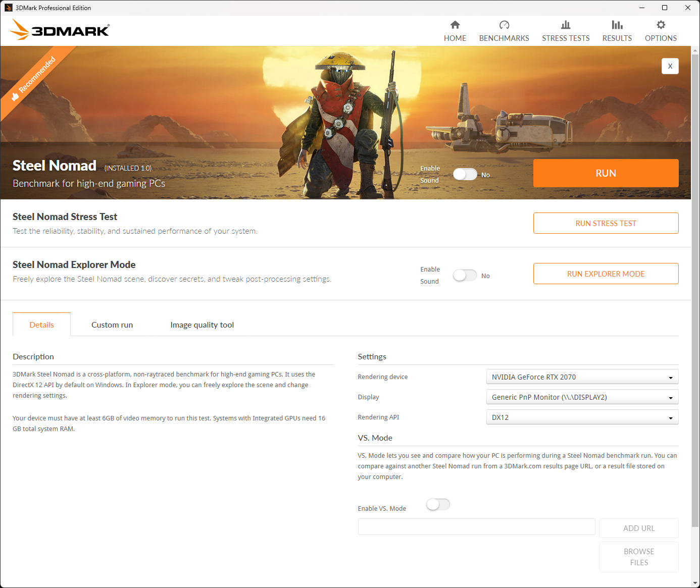The width and height of the screenshot is (700, 588).
Task: Click the scrollbar up arrow
Action: [695, 50]
